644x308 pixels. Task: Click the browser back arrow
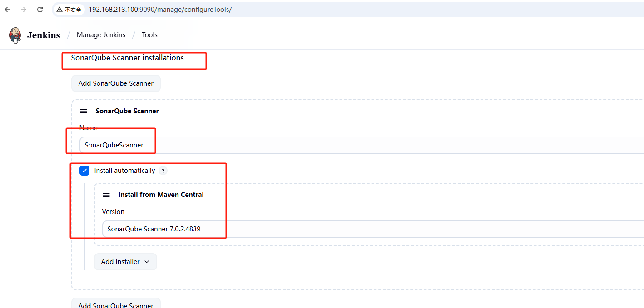point(7,10)
